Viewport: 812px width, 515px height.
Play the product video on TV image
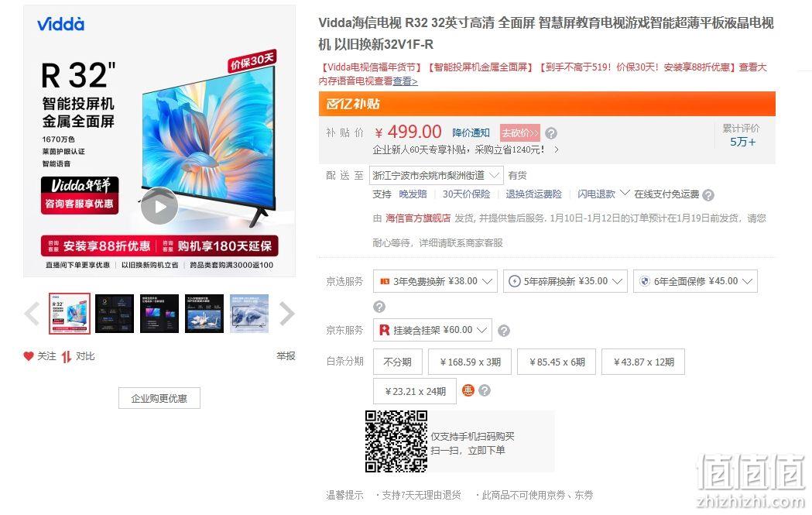159,206
